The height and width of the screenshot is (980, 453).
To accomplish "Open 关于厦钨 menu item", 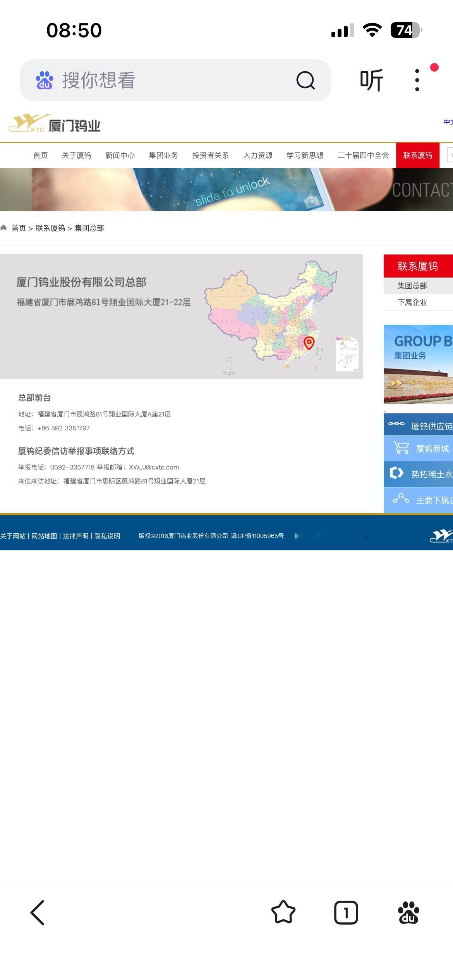I will pos(76,155).
